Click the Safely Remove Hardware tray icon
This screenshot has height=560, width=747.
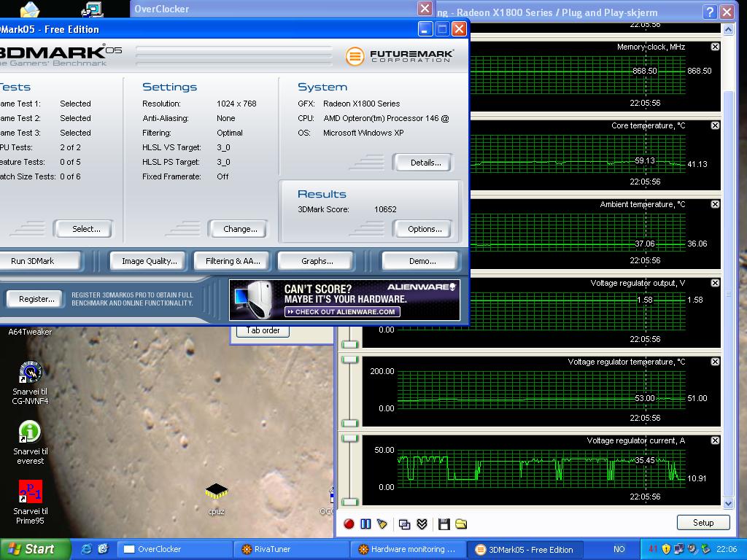pos(705,549)
